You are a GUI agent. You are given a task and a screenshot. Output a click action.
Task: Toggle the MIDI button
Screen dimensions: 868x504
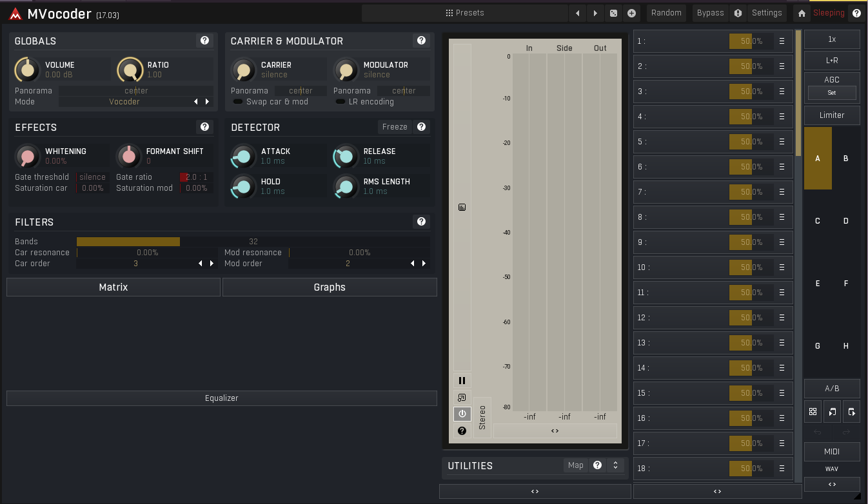point(832,452)
